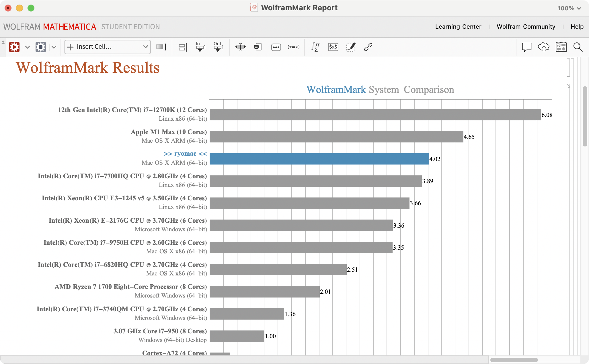Open the Help link in the header
589x364 pixels.
[577, 27]
